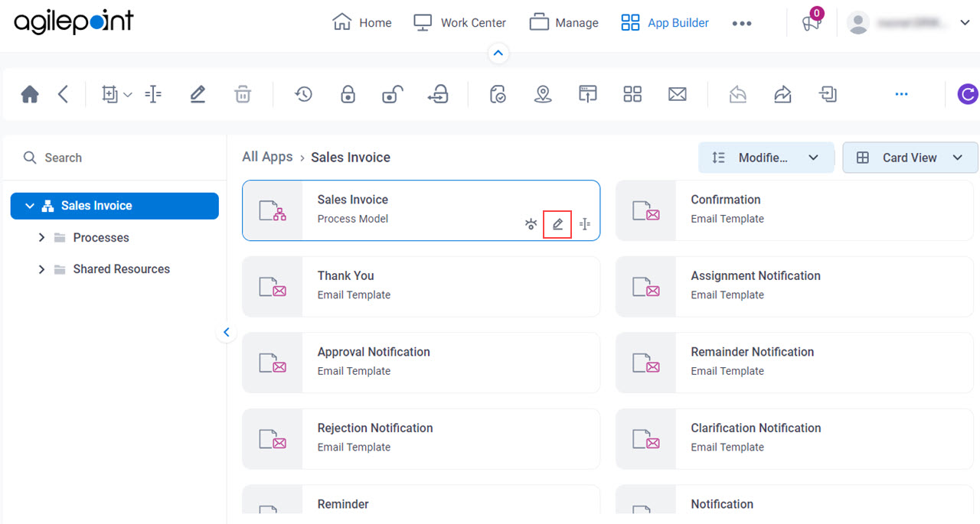Open toolbar blue ellipsis more options
980x524 pixels.
point(901,94)
